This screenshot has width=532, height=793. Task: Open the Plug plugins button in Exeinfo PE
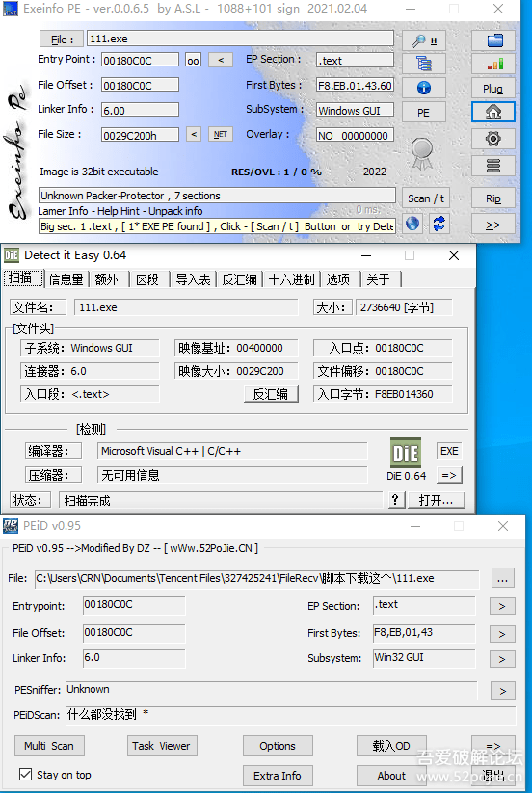pos(493,88)
